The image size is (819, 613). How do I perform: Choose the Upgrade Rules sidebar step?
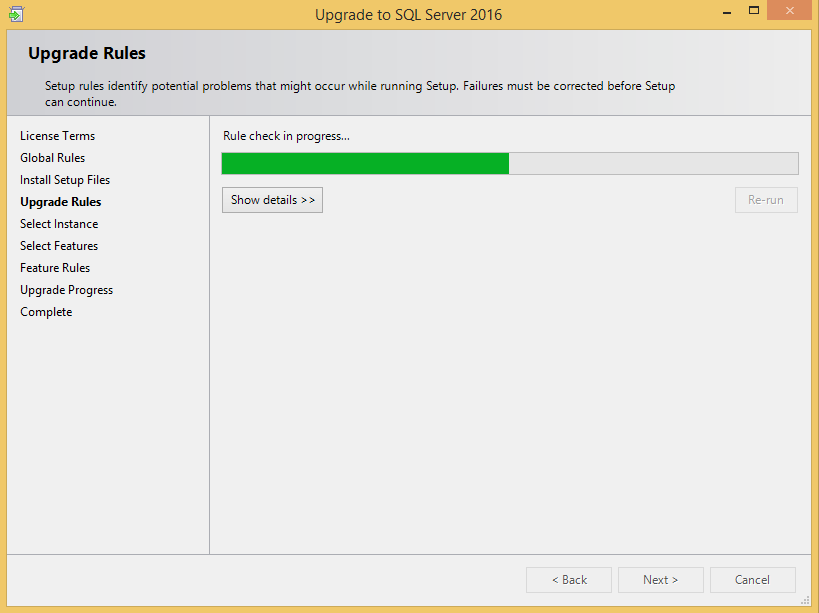tap(61, 202)
